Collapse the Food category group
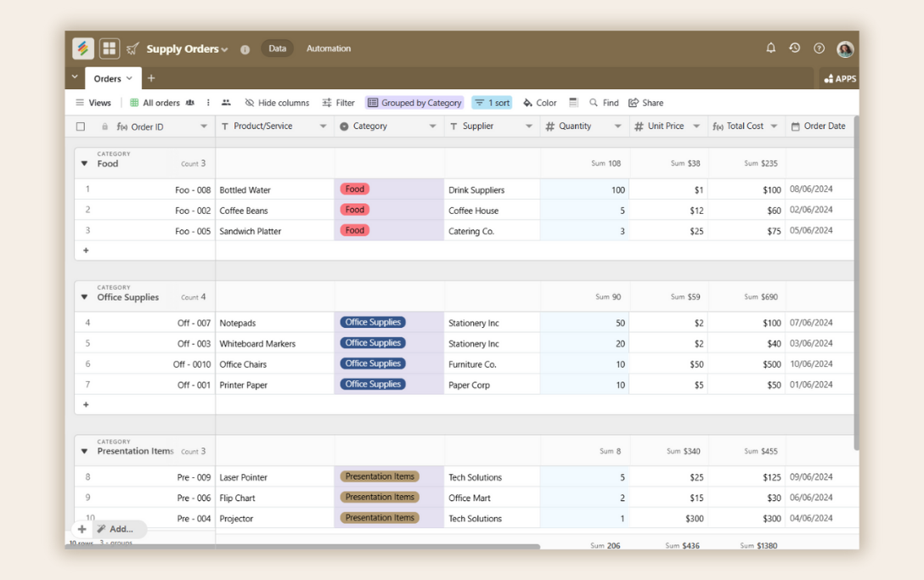The width and height of the screenshot is (924, 580). (x=83, y=162)
